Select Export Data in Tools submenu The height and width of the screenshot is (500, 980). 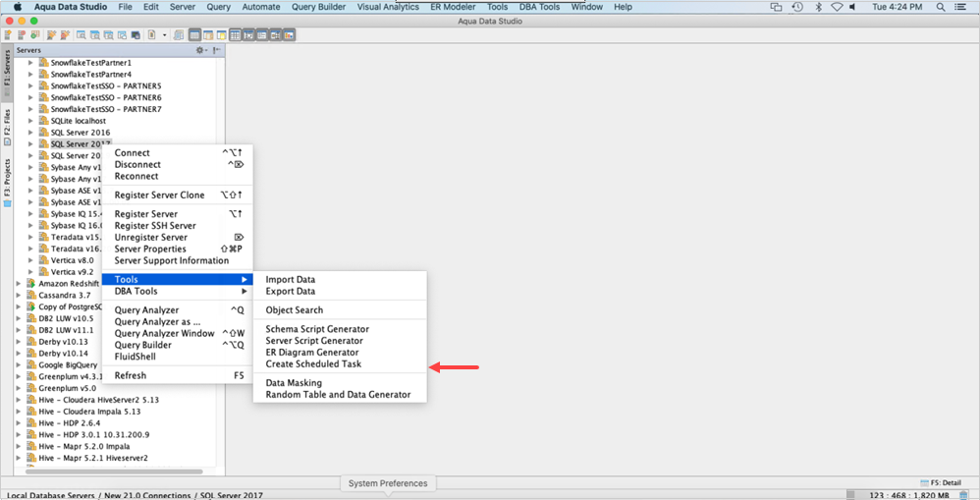point(340,291)
